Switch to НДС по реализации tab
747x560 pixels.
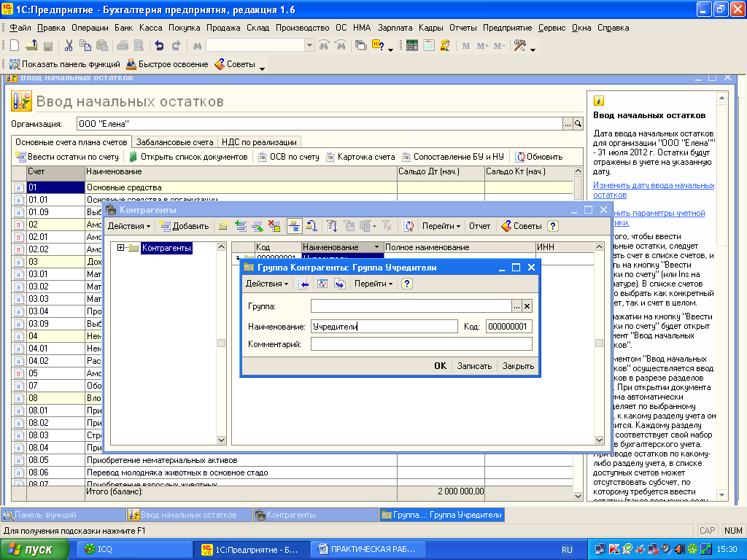(259, 142)
